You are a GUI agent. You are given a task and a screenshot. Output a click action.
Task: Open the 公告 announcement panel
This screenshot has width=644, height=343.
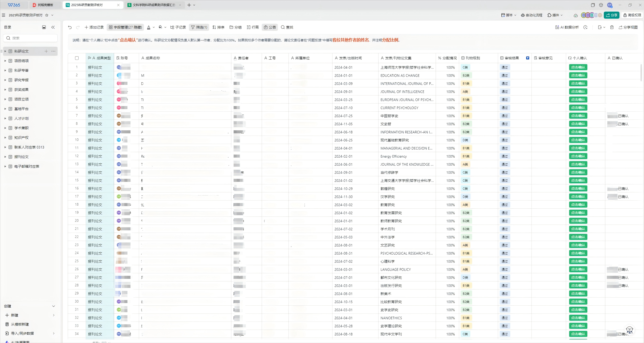(270, 27)
